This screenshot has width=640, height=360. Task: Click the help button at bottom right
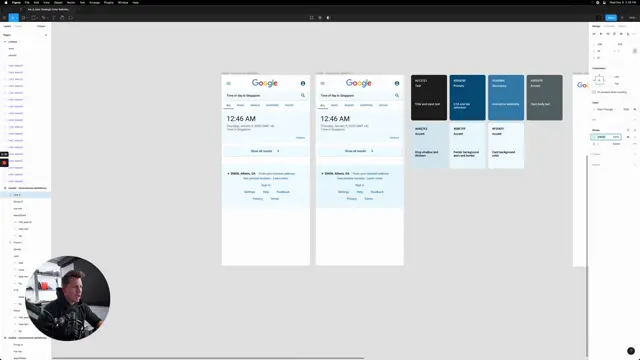pyautogui.click(x=631, y=351)
